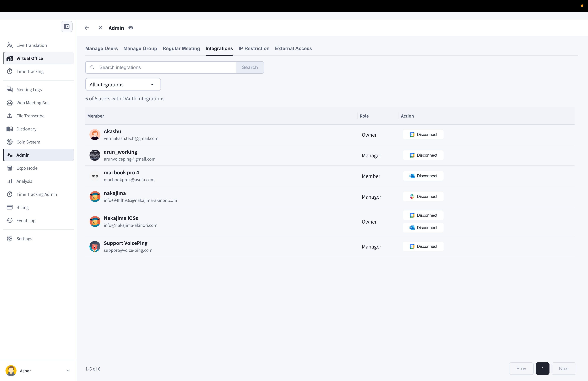Click the search magnifier icon
The height and width of the screenshot is (381, 588).
[x=92, y=67]
